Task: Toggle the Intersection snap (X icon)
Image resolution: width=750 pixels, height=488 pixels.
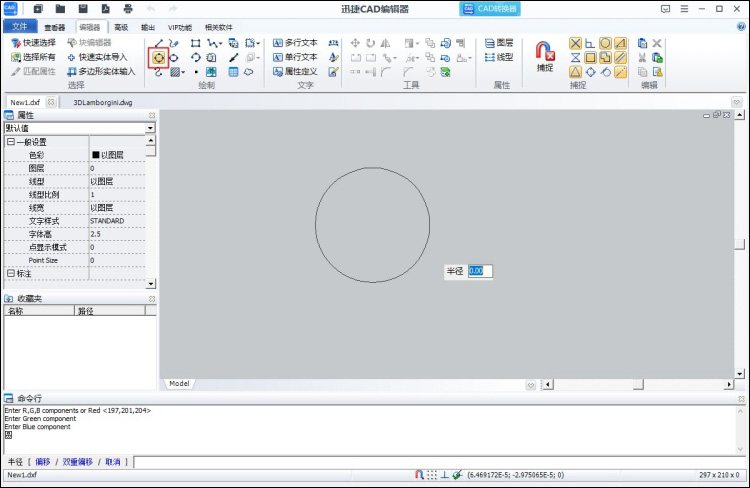Action: (x=575, y=44)
